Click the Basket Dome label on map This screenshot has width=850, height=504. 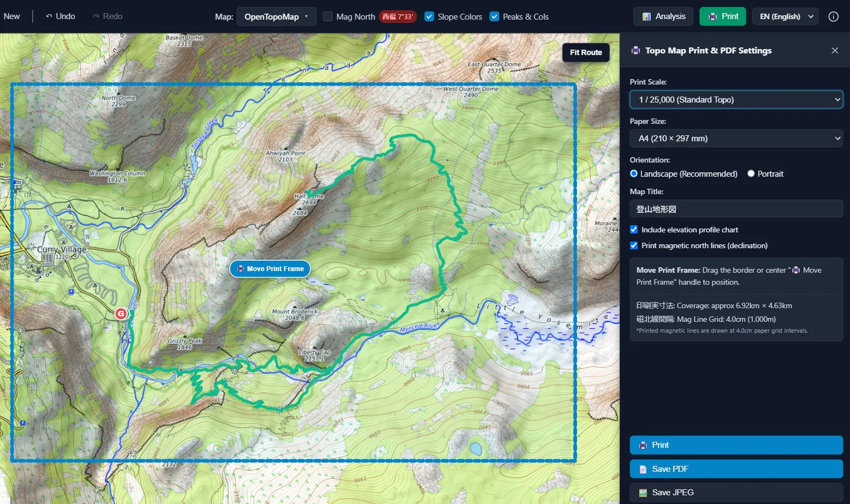click(x=184, y=38)
